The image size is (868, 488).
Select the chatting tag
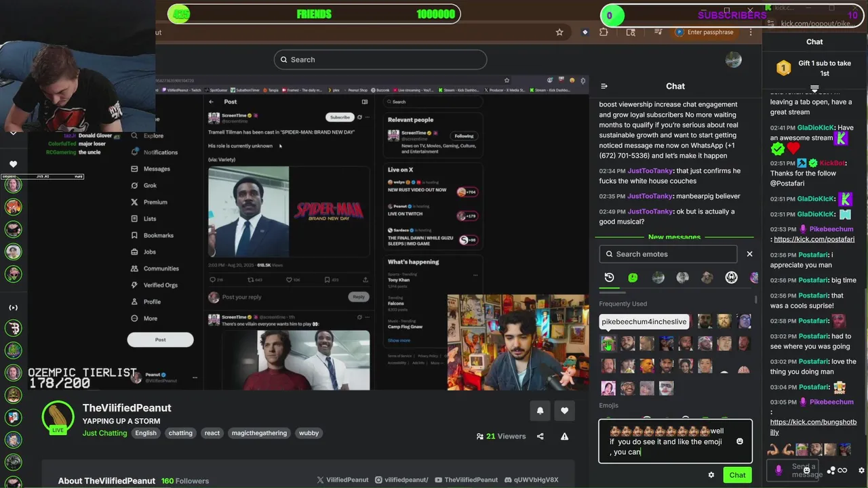pyautogui.click(x=180, y=433)
